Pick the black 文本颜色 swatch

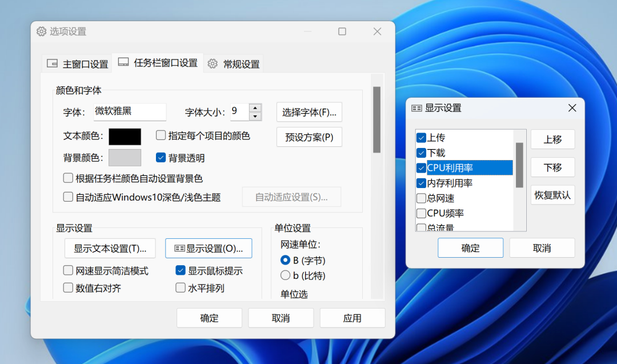click(x=125, y=137)
